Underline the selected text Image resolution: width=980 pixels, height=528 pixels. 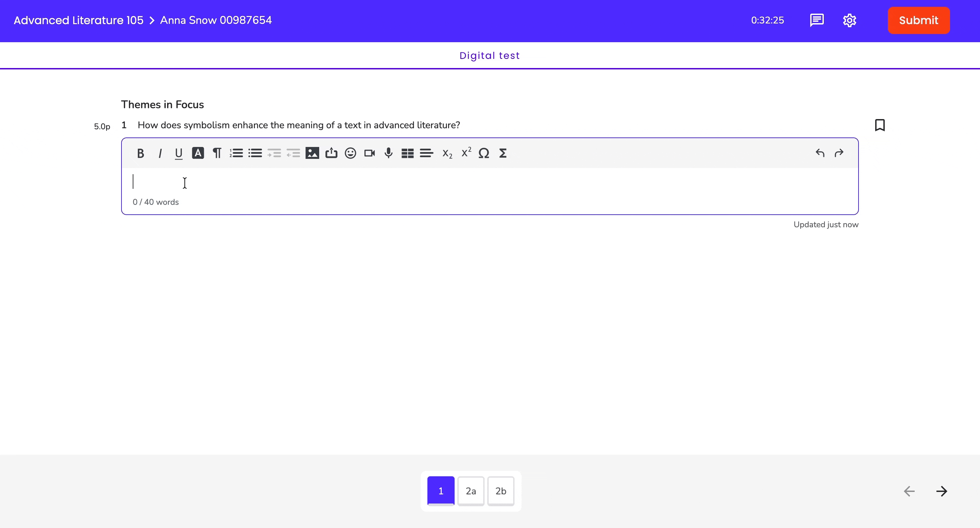coord(178,153)
